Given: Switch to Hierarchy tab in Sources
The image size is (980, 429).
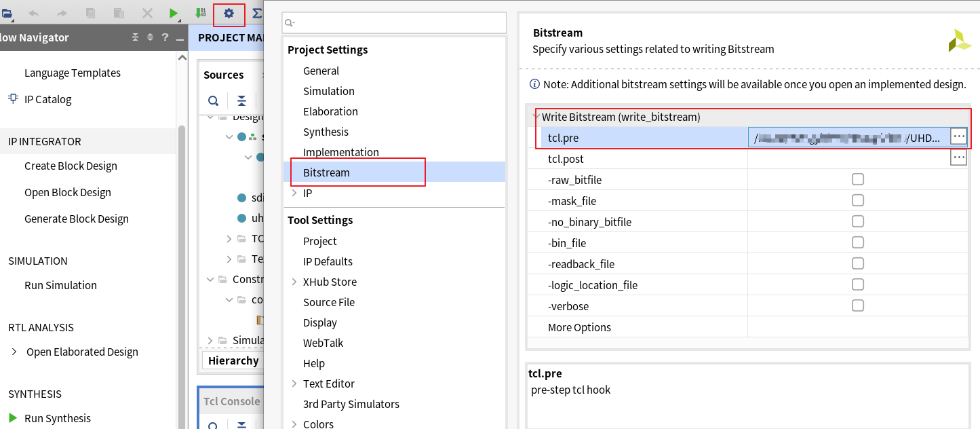Looking at the screenshot, I should [233, 360].
